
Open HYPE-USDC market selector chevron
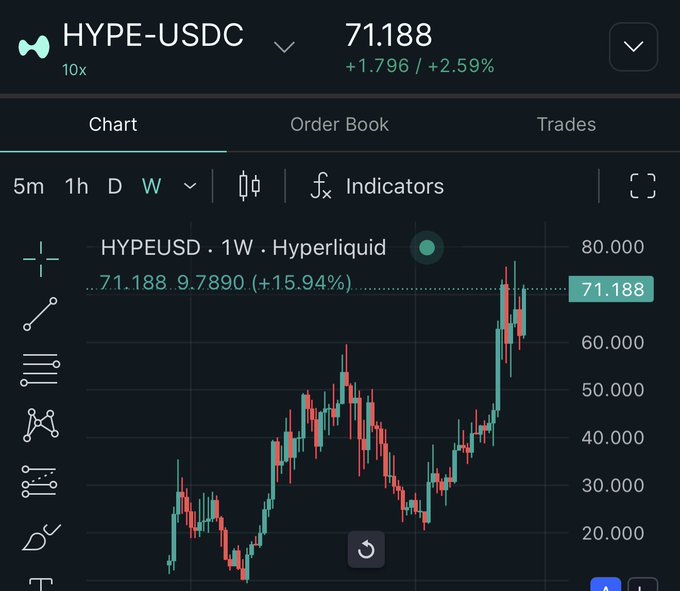284,46
